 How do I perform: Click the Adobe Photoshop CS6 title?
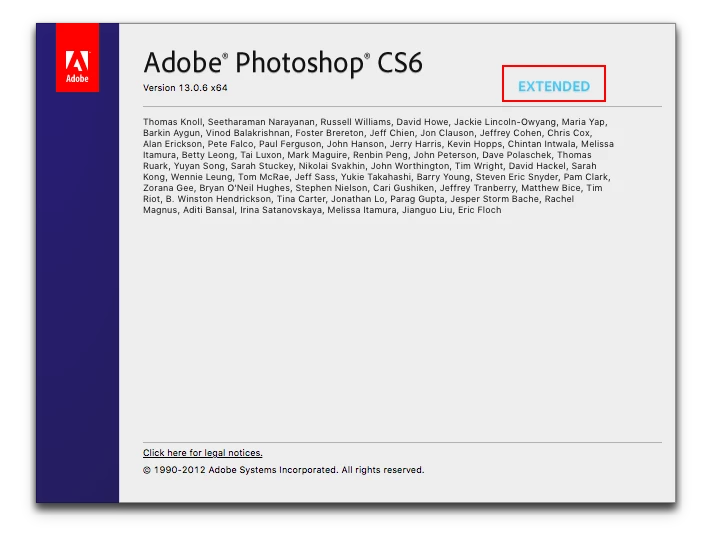(x=283, y=63)
